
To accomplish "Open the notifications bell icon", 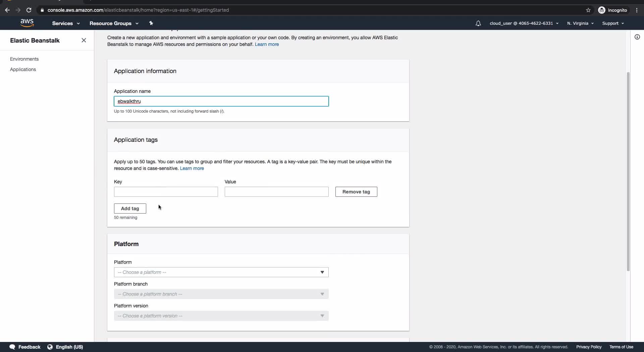I will pyautogui.click(x=478, y=23).
